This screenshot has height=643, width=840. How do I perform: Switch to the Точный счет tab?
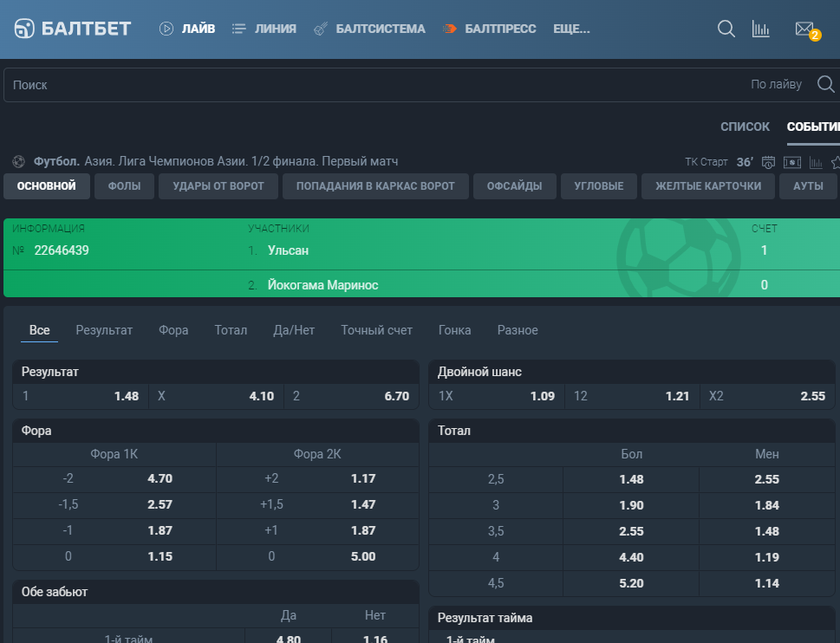click(376, 330)
